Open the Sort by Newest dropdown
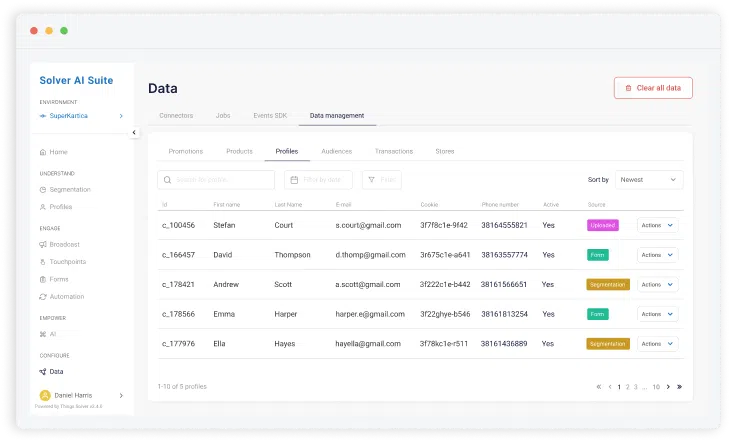 point(648,180)
